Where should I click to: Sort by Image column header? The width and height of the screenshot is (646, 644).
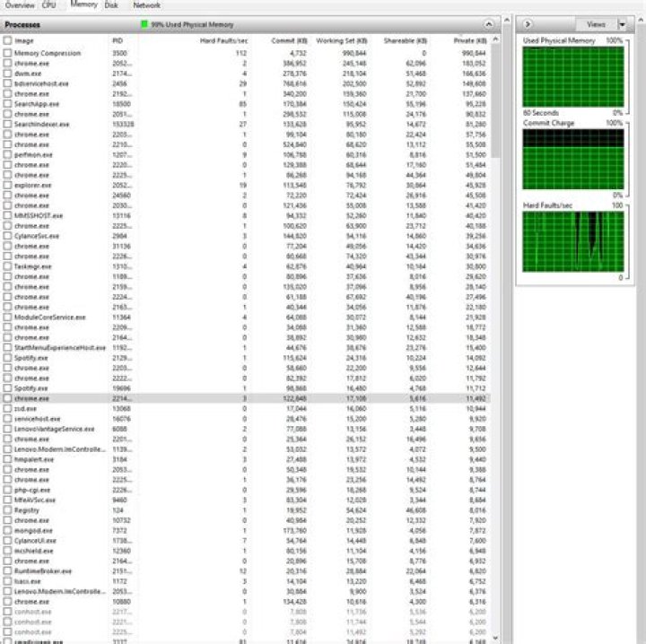click(x=24, y=40)
